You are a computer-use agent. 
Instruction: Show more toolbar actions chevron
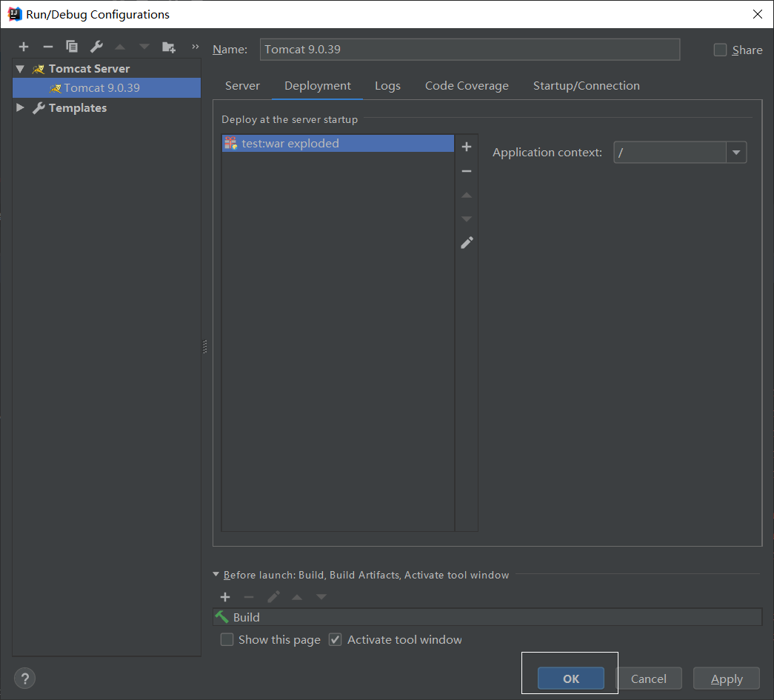[x=195, y=47]
